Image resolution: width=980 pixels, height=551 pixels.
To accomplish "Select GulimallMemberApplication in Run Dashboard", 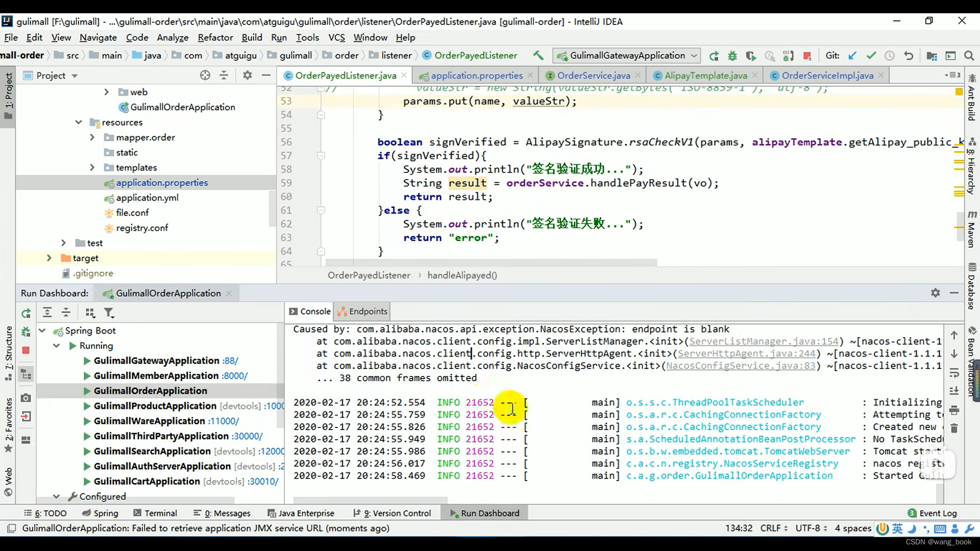I will pyautogui.click(x=156, y=376).
